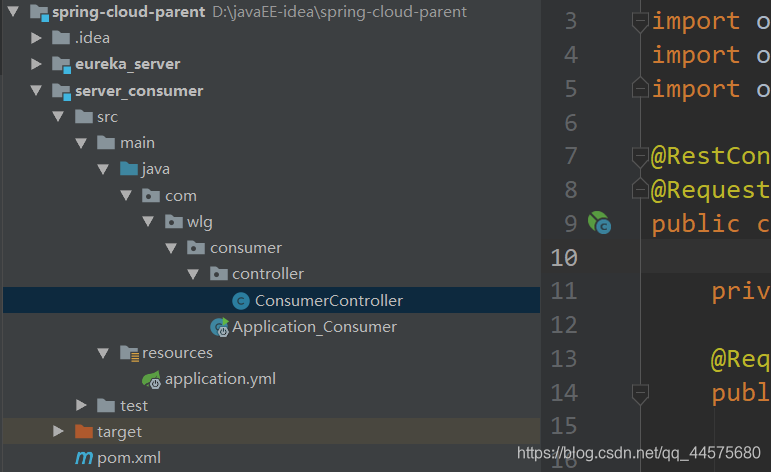The image size is (771, 472).
Task: Expand the test folder
Action: click(x=82, y=405)
